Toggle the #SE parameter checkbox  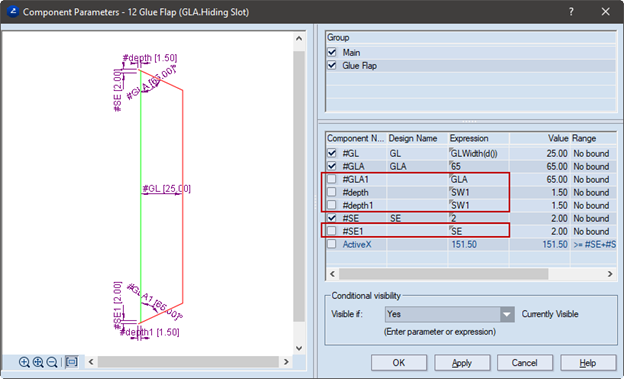click(332, 218)
